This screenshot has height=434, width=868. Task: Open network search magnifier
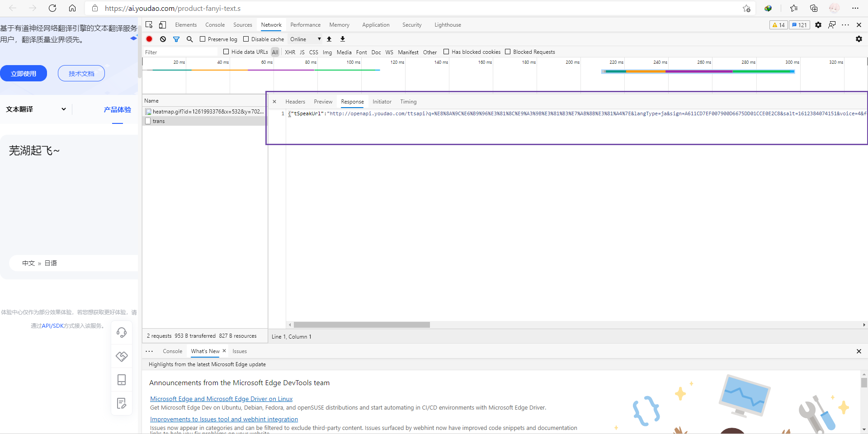190,39
